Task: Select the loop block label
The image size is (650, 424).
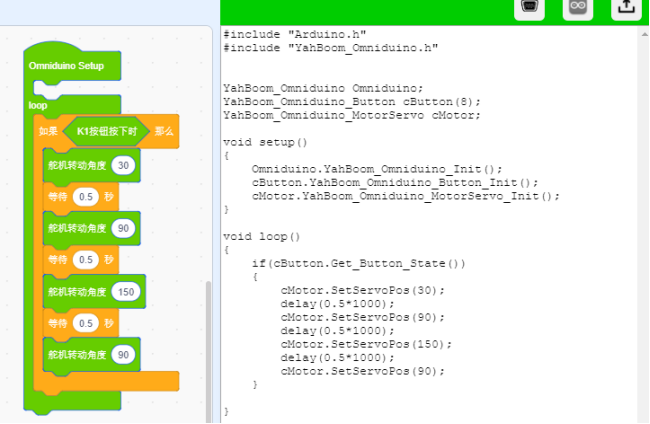Action: point(38,105)
